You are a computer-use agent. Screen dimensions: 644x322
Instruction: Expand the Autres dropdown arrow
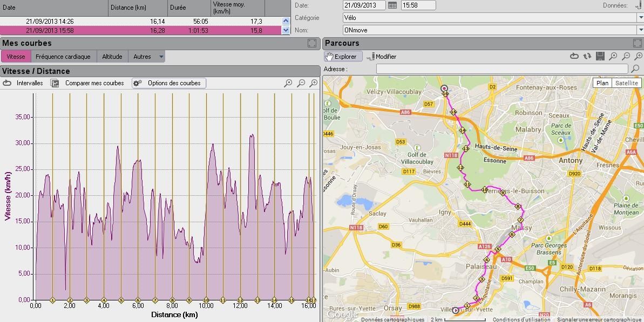[x=161, y=57]
